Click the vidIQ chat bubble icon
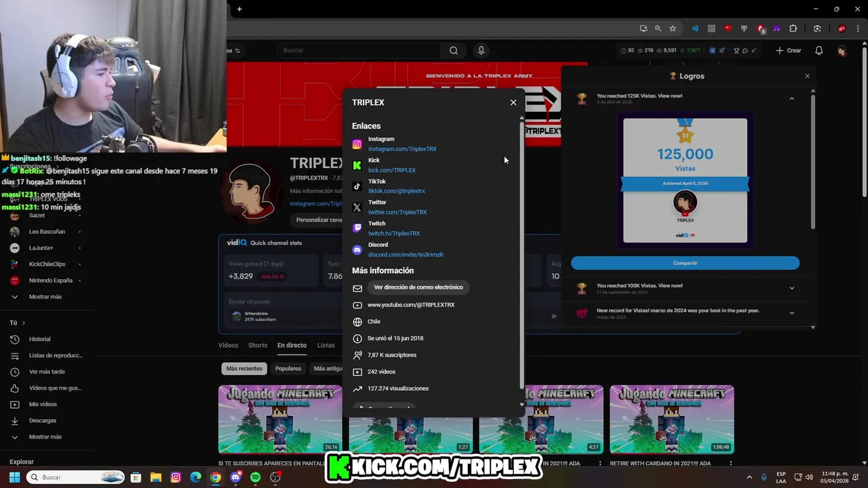Image resolution: width=868 pixels, height=488 pixels. tap(745, 51)
